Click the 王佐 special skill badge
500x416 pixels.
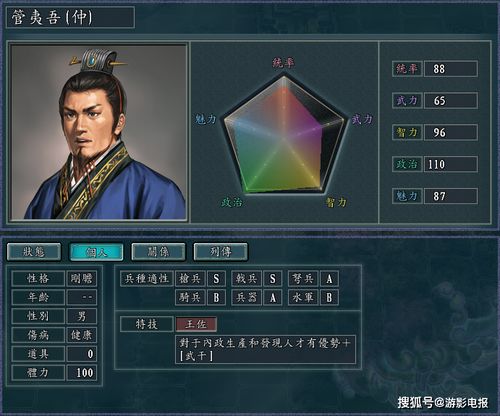coord(196,324)
